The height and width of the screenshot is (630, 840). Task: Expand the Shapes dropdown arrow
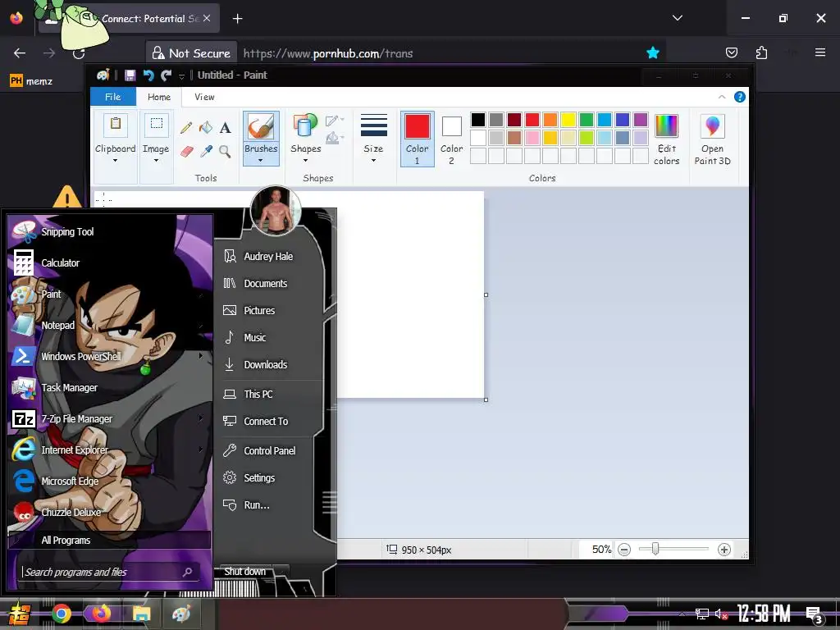point(305,160)
